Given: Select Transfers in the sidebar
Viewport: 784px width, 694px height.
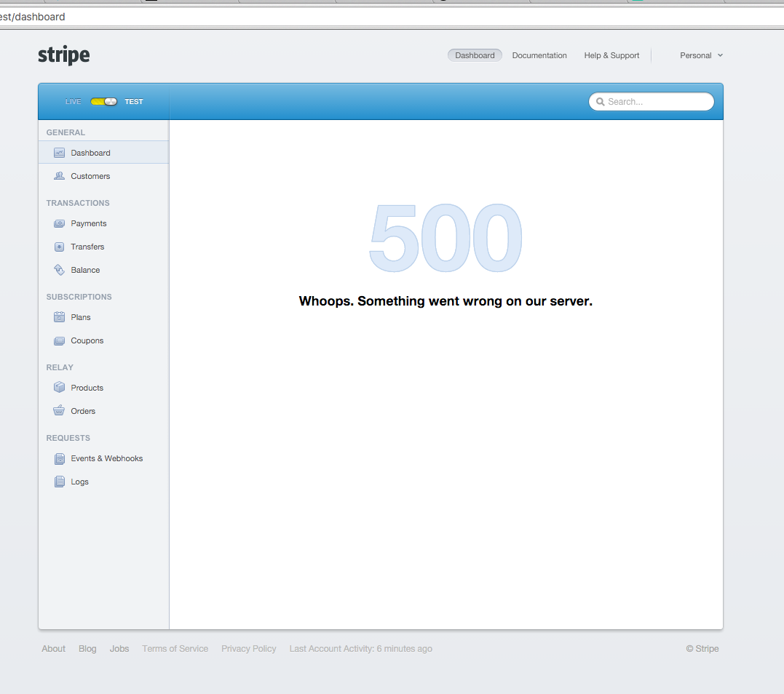Looking at the screenshot, I should (103, 247).
